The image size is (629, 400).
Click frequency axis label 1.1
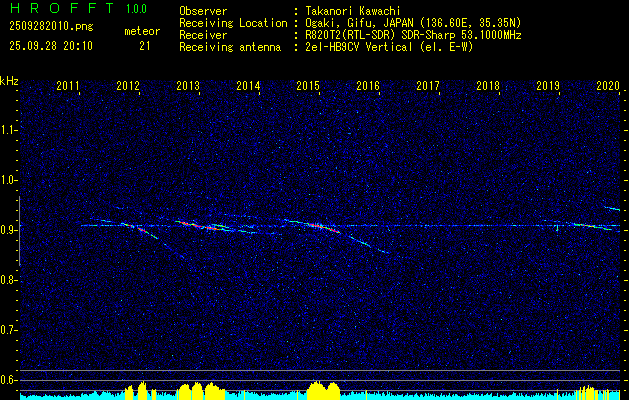tap(8, 130)
